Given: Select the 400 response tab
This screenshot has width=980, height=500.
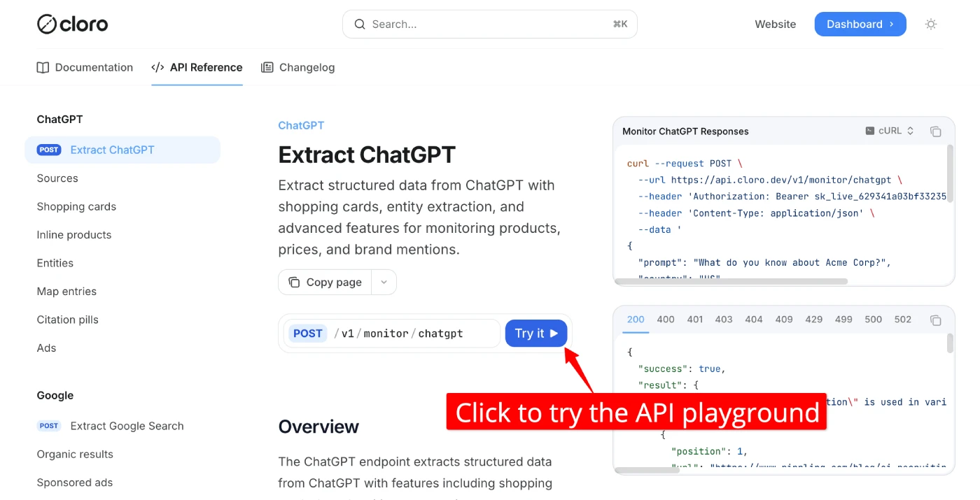Looking at the screenshot, I should pyautogui.click(x=666, y=320).
